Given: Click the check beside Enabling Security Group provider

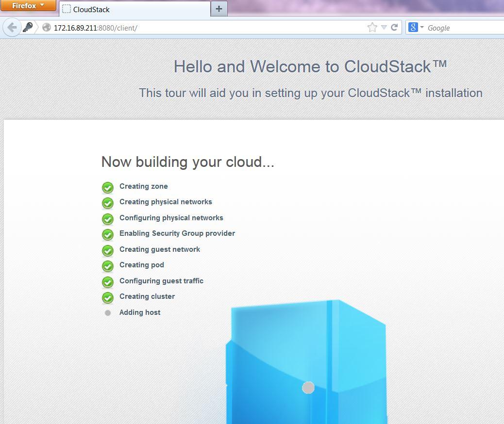Looking at the screenshot, I should (x=108, y=235).
